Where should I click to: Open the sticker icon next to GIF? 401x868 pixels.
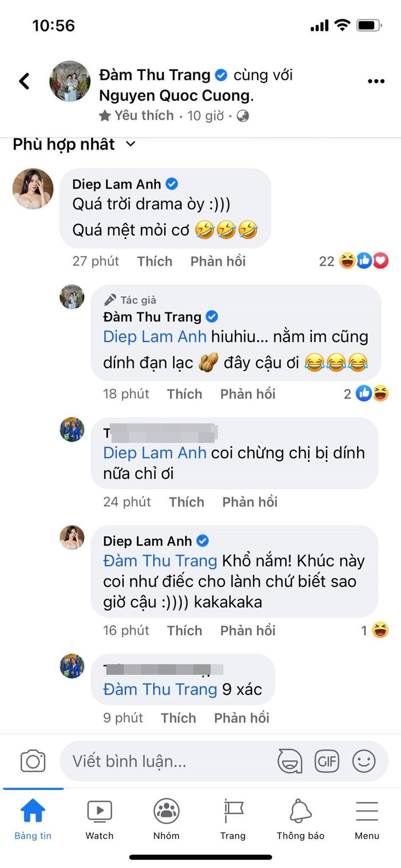tap(290, 761)
